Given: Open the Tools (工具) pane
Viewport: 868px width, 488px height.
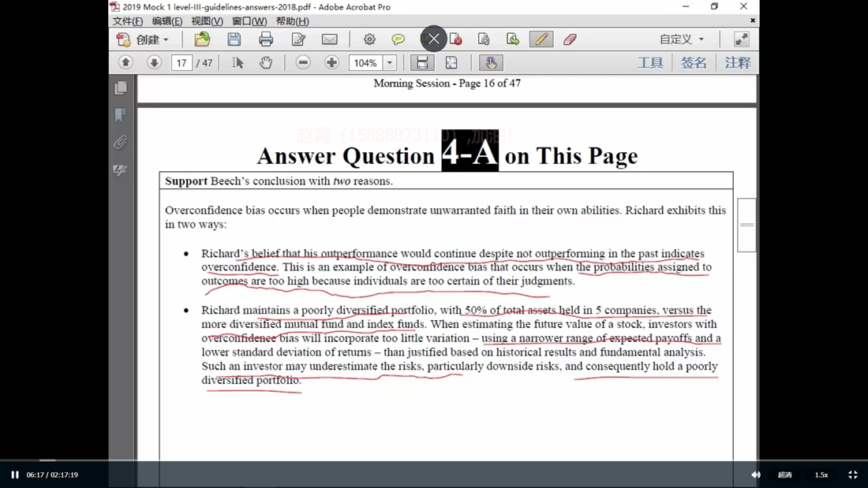Looking at the screenshot, I should (x=650, y=62).
